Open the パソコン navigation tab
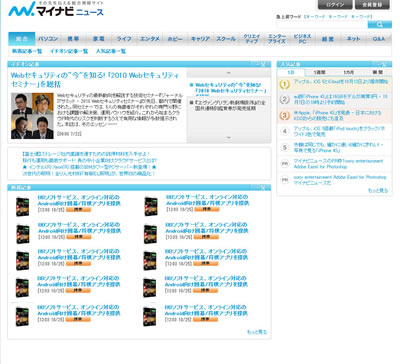 (x=48, y=39)
